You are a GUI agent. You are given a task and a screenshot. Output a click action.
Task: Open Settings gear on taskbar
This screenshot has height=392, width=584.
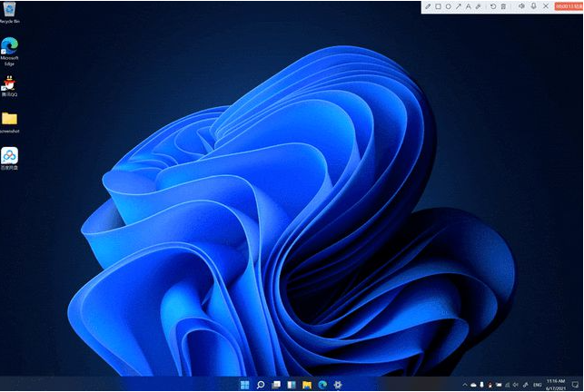point(338,385)
